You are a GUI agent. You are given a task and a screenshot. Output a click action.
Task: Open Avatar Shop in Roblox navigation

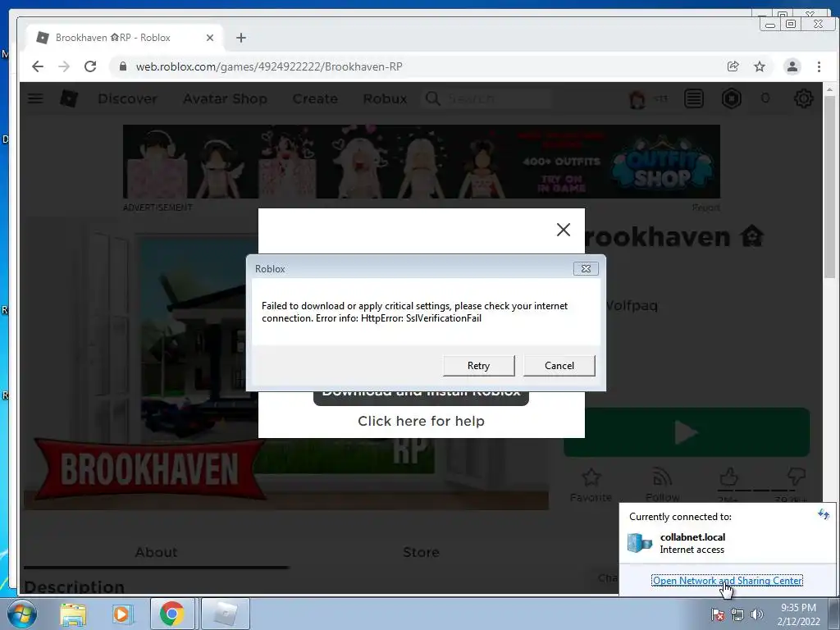[x=225, y=98]
